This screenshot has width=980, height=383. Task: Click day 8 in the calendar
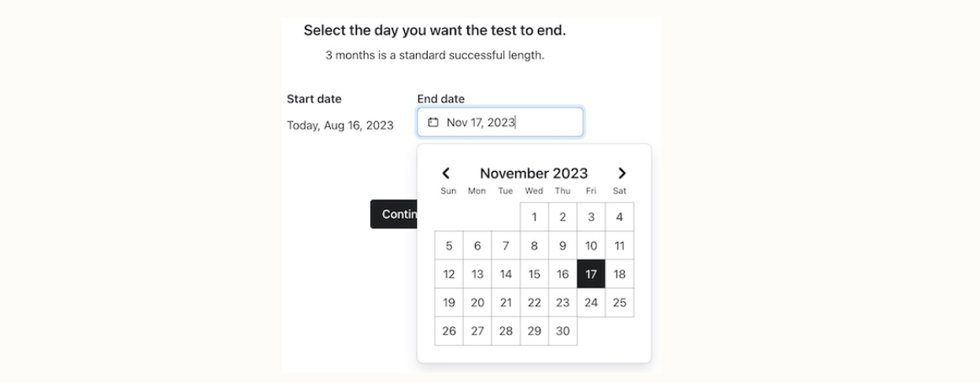pos(534,246)
